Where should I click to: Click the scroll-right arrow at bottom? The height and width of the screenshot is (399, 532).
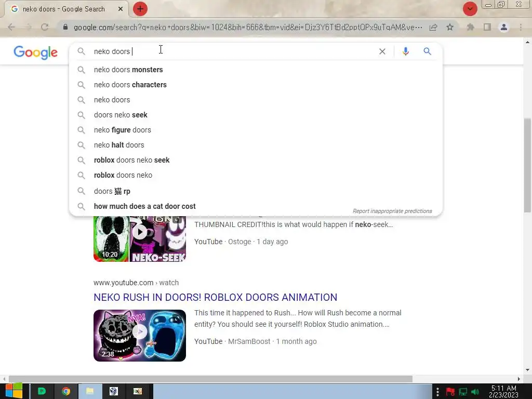pos(519,379)
